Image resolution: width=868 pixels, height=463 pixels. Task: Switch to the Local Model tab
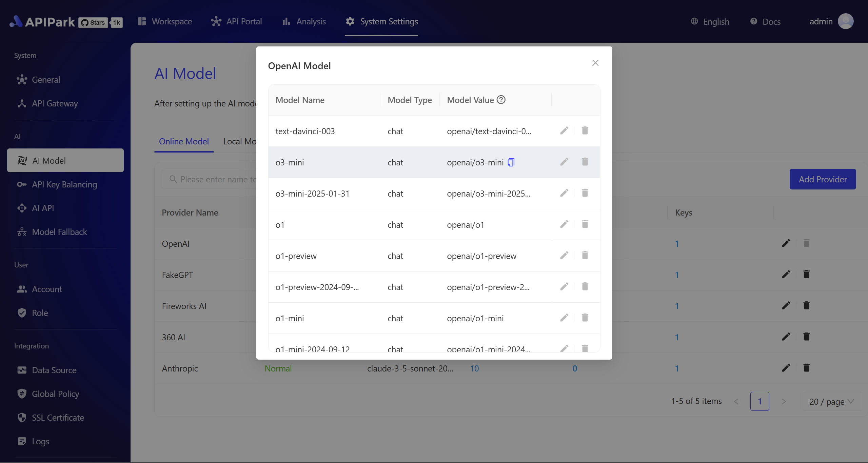[240, 142]
